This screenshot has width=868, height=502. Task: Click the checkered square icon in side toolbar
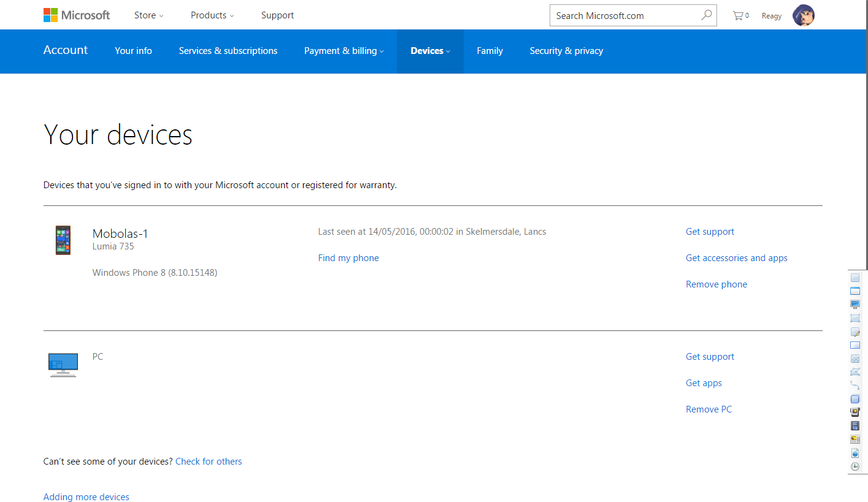pos(855,359)
